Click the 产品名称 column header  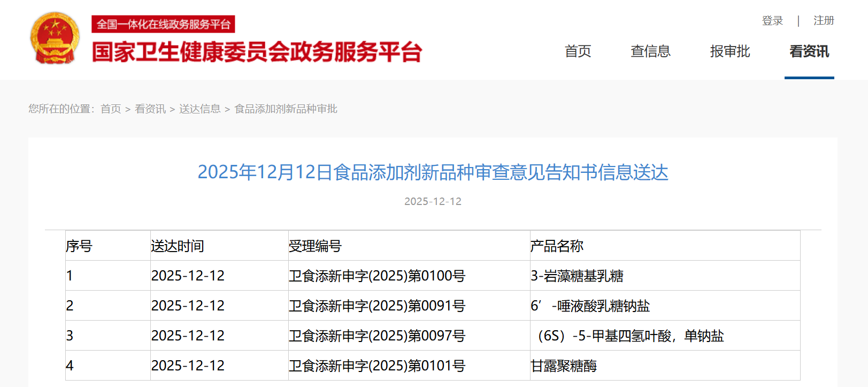tap(557, 246)
